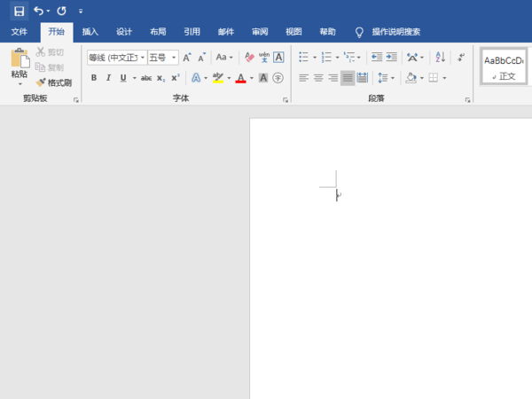Switch to the 插入 (Insert) tab
This screenshot has width=532, height=399.
pos(90,32)
